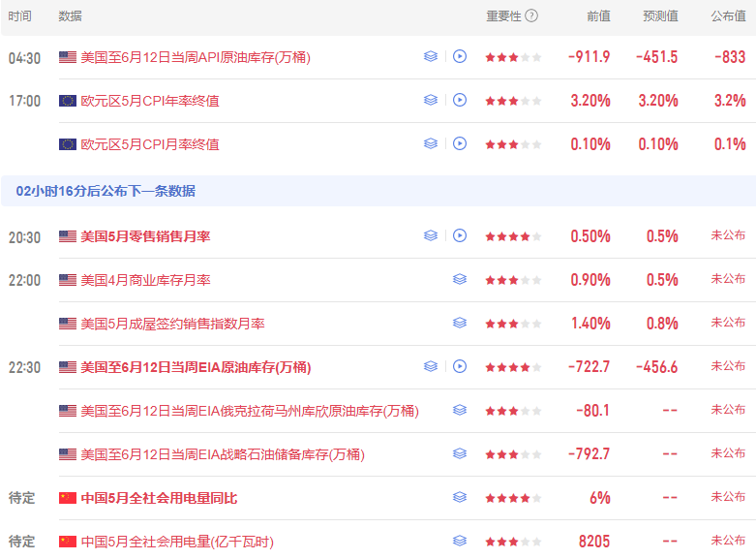The height and width of the screenshot is (559, 756).
Task: Click the 重要性 column header
Action: tap(503, 16)
